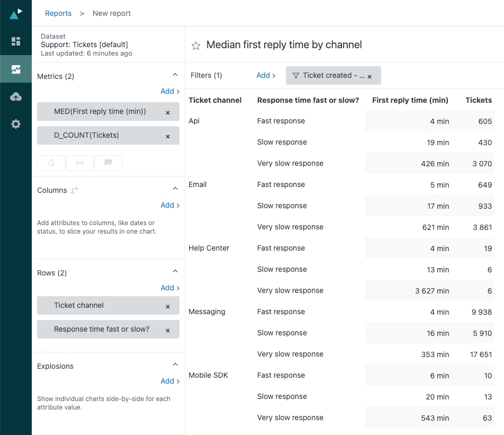Select the drop-shaped metric option icon
Screen dimensions: 504x435
click(51, 163)
